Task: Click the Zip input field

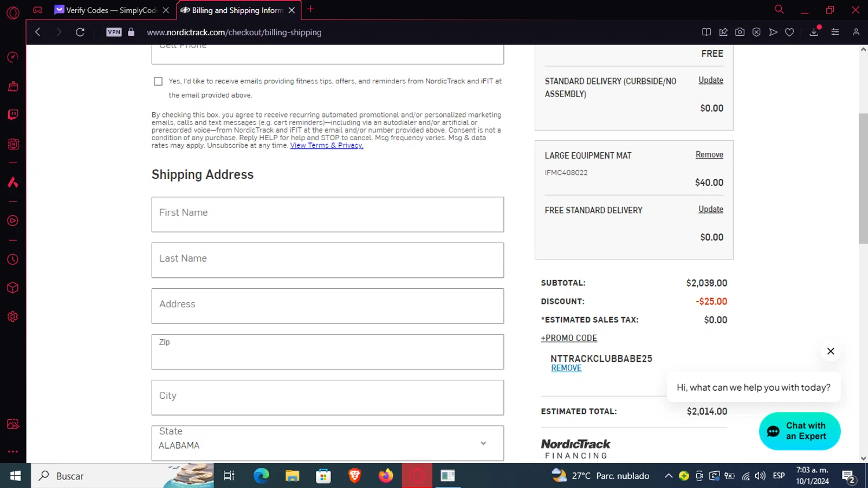Action: (x=328, y=352)
